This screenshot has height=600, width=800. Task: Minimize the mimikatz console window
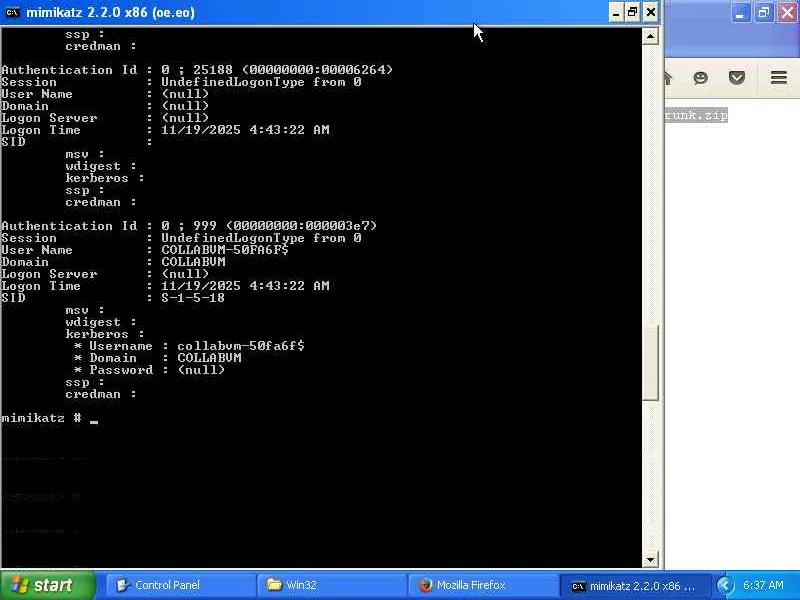point(616,12)
